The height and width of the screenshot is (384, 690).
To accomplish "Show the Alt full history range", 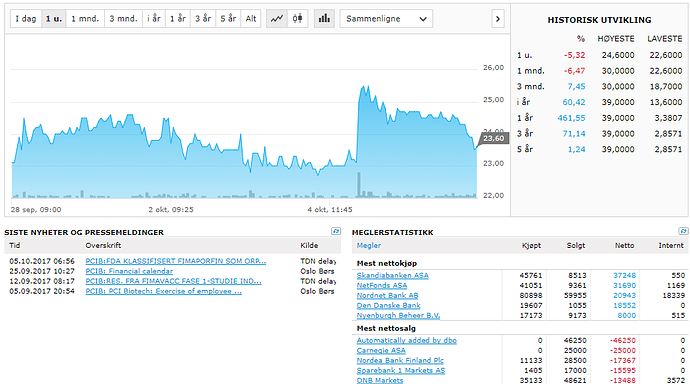I will coord(251,18).
